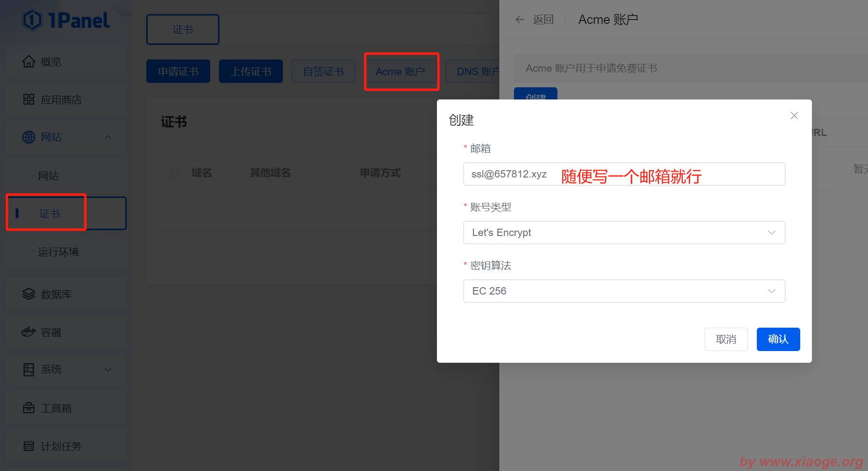Click the 1Panel logo icon
The width and height of the screenshot is (868, 471).
tap(32, 20)
